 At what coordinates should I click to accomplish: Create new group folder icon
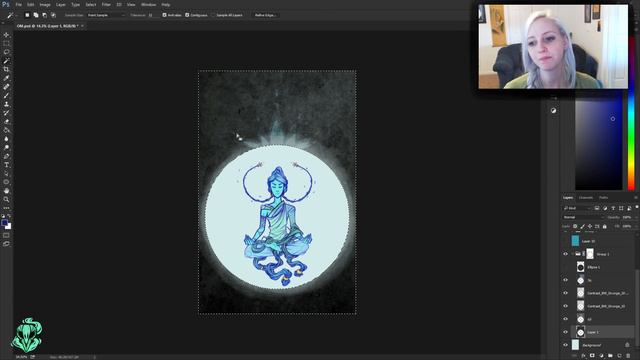pos(610,356)
